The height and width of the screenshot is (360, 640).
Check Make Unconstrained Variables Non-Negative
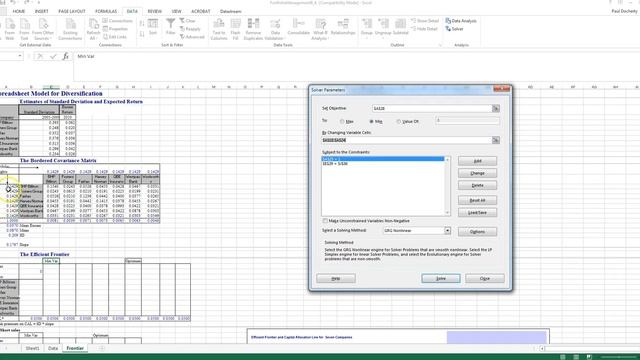pos(325,221)
